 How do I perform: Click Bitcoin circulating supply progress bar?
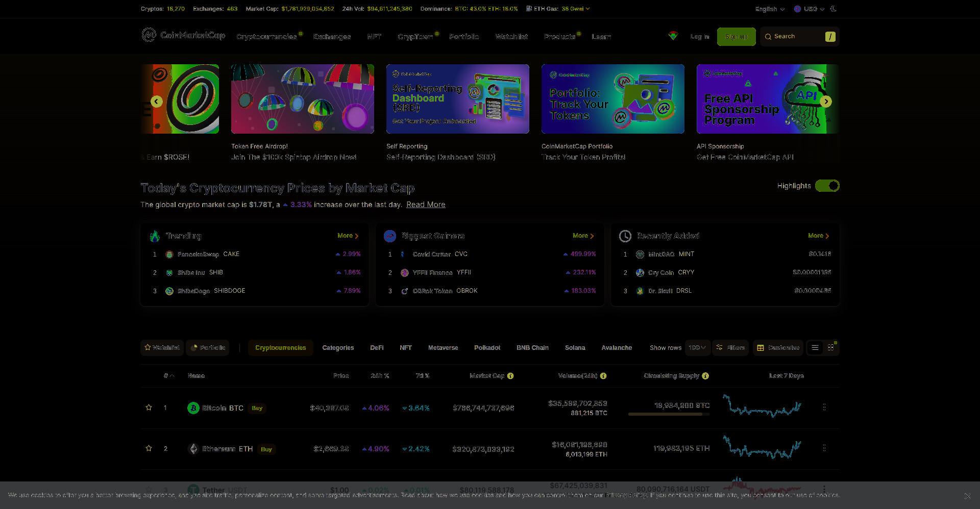tap(669, 414)
